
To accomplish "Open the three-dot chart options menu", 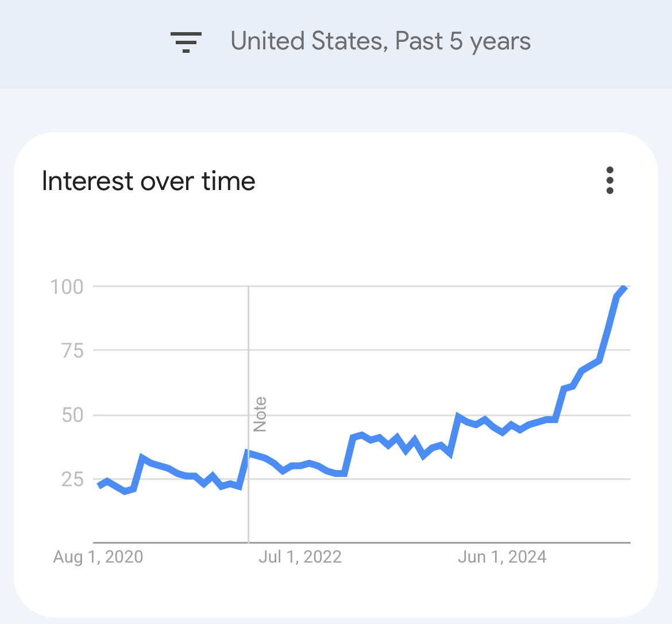I will coord(610,180).
